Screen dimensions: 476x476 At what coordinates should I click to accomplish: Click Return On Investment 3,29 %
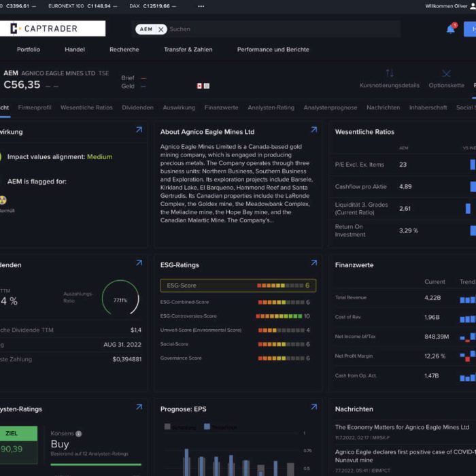[x=408, y=231]
